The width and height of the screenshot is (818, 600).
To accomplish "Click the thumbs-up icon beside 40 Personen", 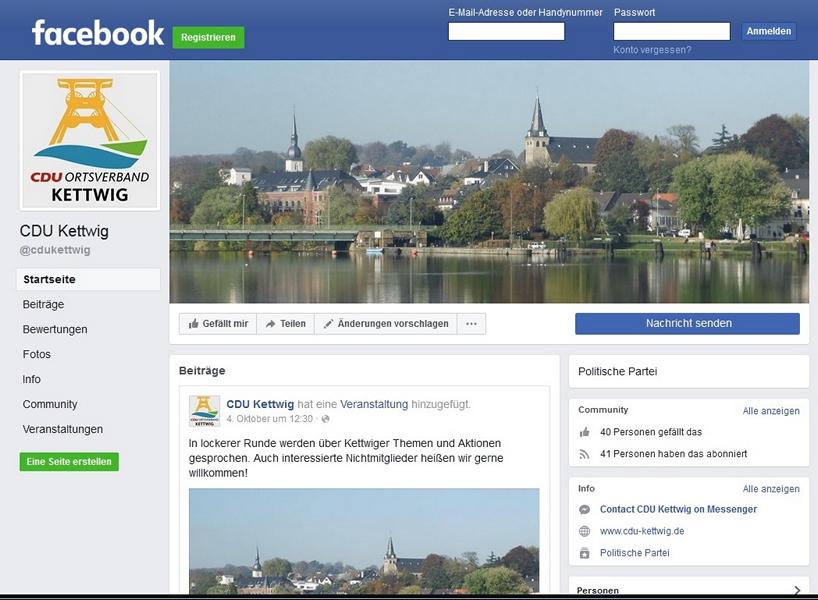I will (x=585, y=432).
